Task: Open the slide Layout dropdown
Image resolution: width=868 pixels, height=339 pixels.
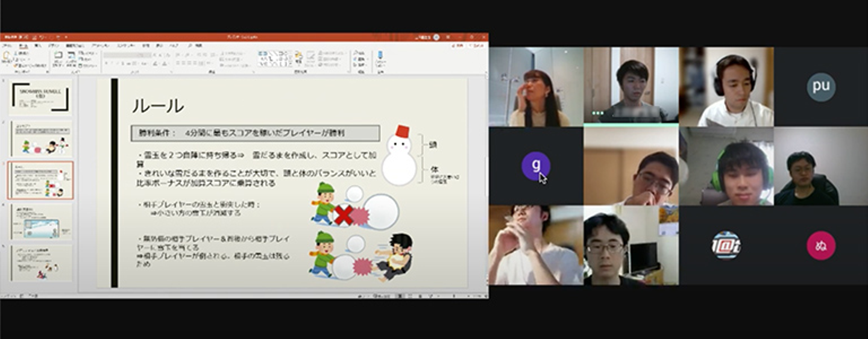Action: (88, 53)
